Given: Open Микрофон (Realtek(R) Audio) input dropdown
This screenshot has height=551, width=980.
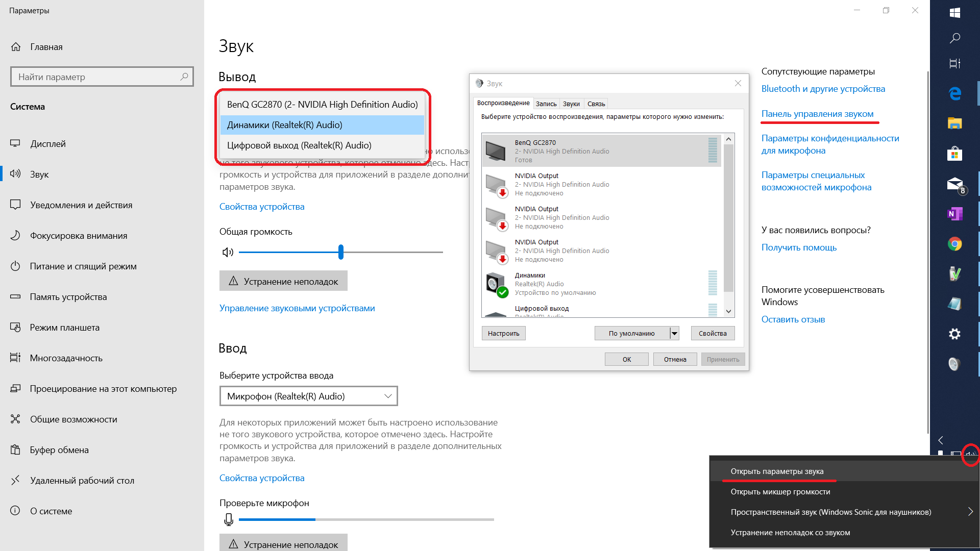Looking at the screenshot, I should (309, 396).
